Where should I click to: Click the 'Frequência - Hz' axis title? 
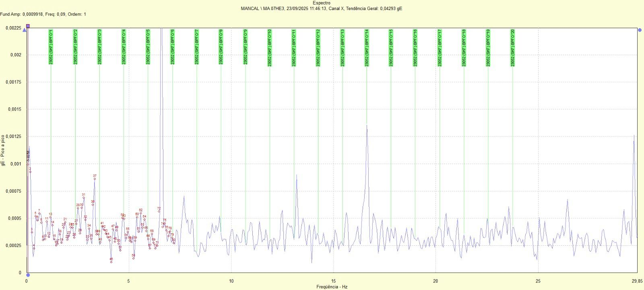(x=332, y=287)
